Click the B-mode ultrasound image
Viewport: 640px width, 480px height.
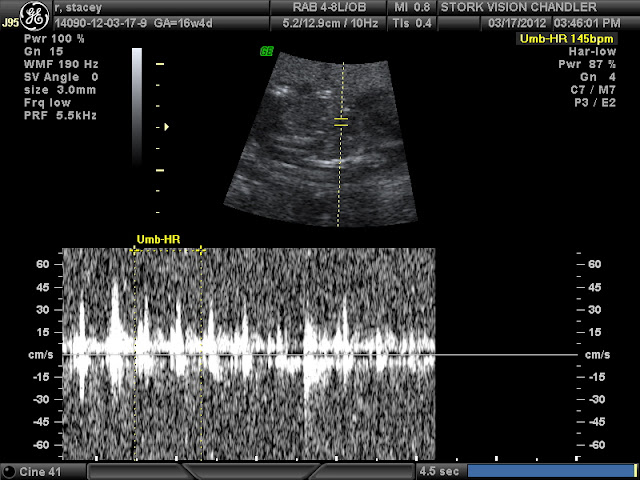point(321,139)
